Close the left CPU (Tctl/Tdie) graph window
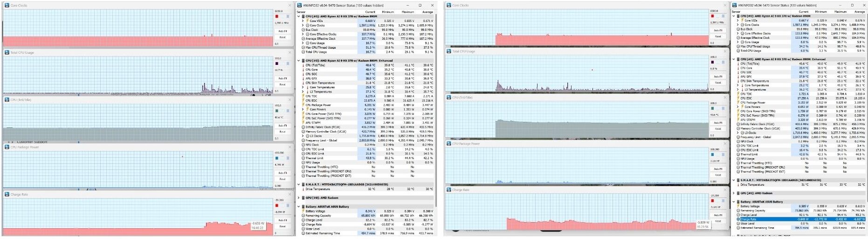Screen dimensions: 868x239 pyautogui.click(x=289, y=99)
